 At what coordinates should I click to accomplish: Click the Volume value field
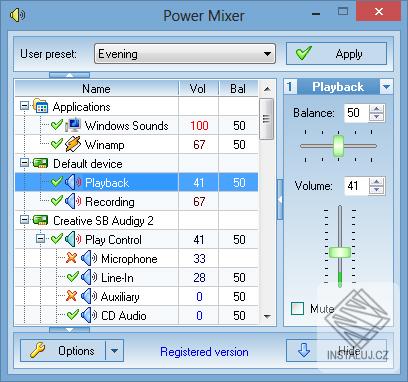(x=356, y=186)
